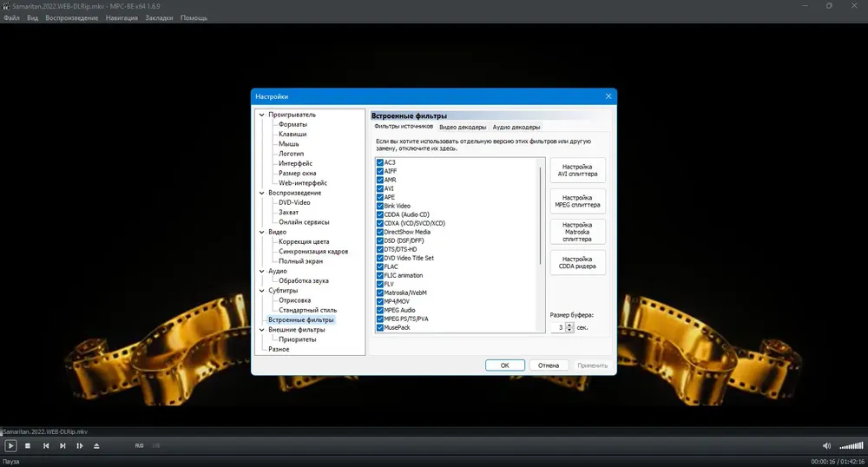Adjust the volume slider in player bar
Screen dimensions: 868x467
(x=852, y=445)
